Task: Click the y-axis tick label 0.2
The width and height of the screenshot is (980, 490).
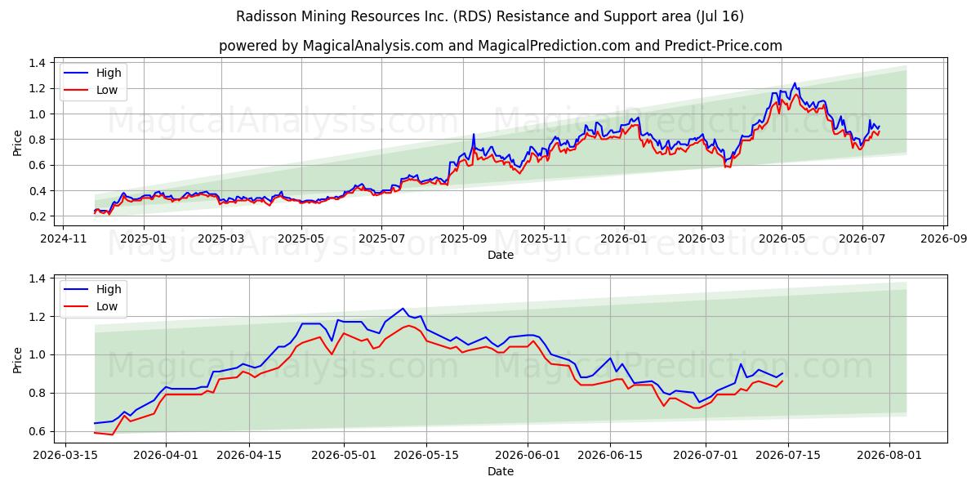Action: click(x=36, y=216)
